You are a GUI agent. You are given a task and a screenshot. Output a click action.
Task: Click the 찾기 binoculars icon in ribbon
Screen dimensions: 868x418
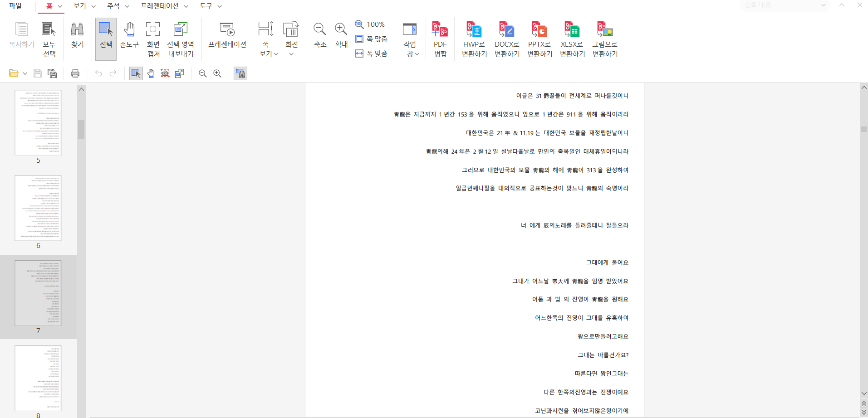pyautogui.click(x=77, y=35)
